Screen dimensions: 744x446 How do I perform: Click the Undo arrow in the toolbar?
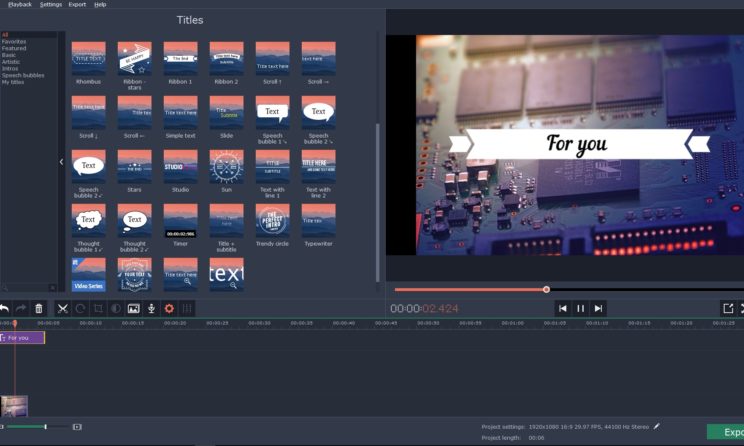tap(5, 309)
